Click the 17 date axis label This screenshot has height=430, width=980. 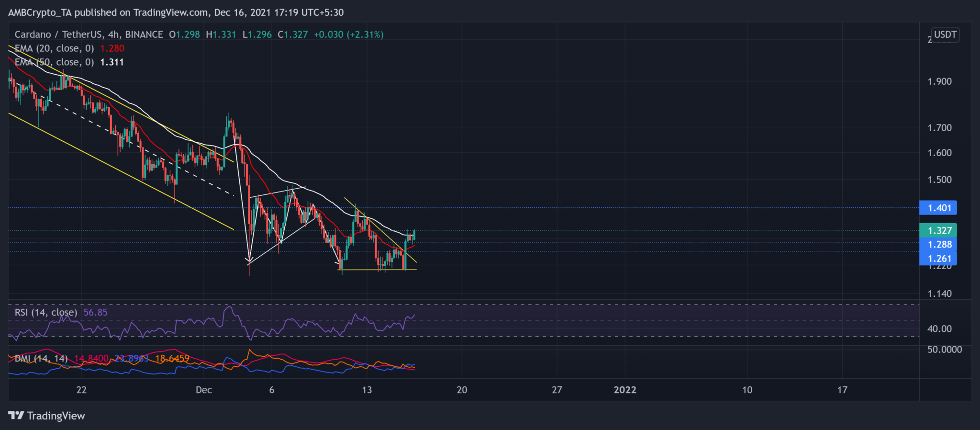click(x=842, y=390)
